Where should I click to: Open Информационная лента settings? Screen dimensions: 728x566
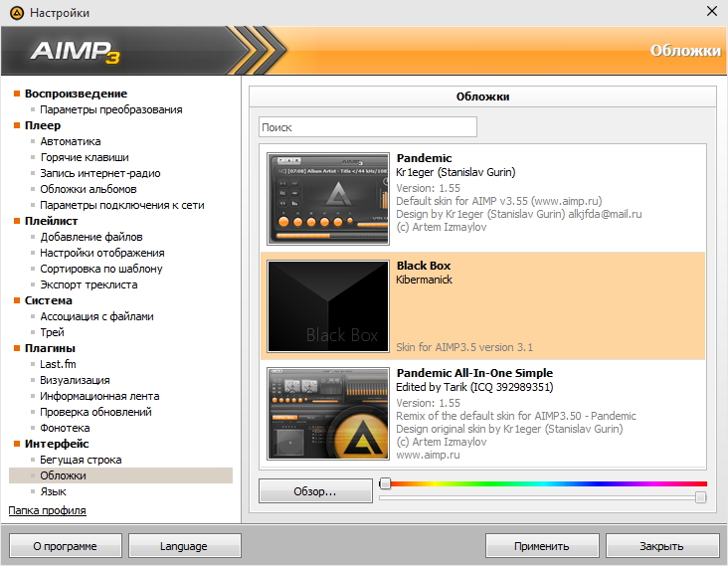coord(99,396)
